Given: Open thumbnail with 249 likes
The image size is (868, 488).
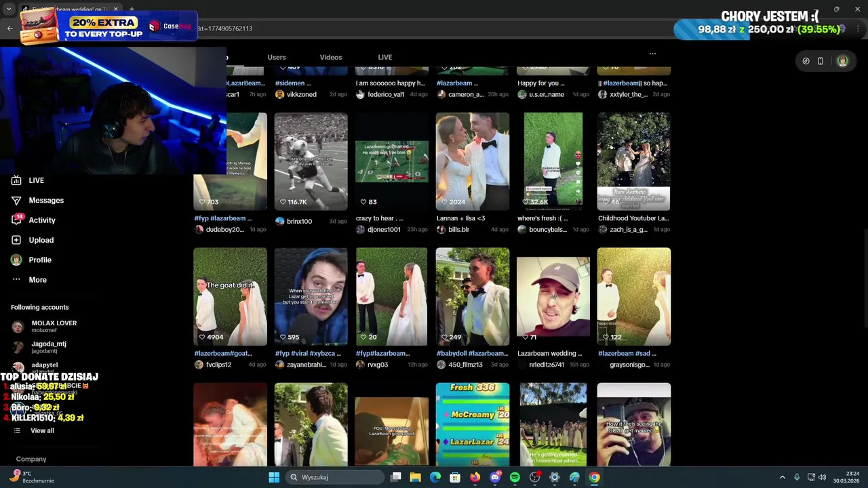Looking at the screenshot, I should coord(473,297).
